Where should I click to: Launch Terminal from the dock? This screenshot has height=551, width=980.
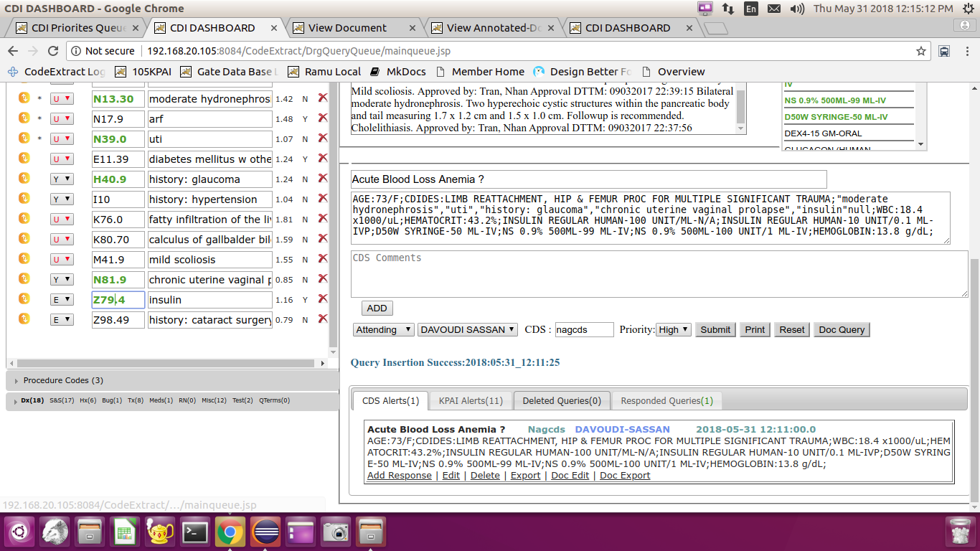[x=195, y=532]
